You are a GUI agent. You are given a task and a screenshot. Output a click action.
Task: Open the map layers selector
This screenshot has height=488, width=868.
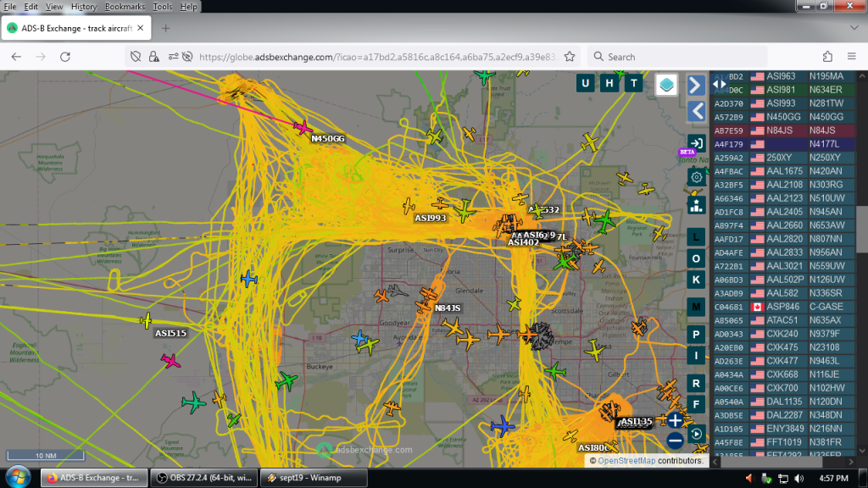666,85
